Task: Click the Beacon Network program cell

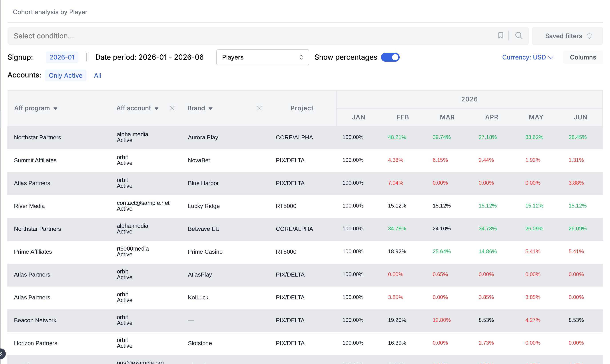Action: [x=35, y=320]
